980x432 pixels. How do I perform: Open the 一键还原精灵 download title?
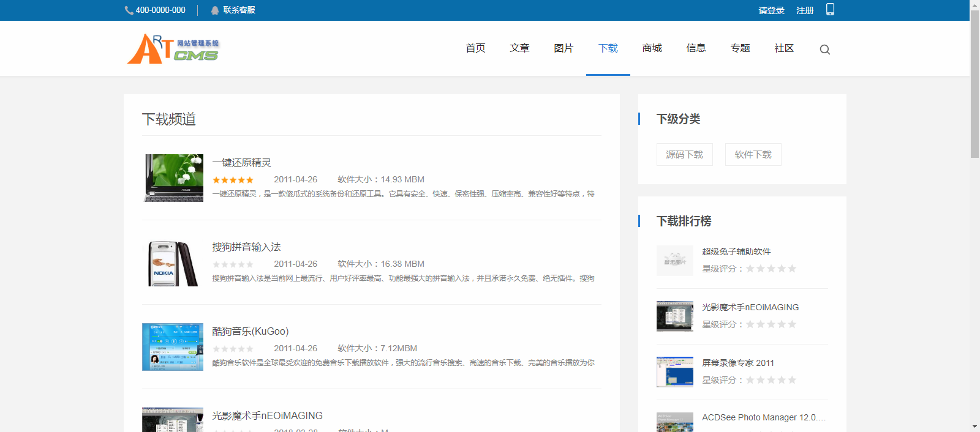pos(242,163)
